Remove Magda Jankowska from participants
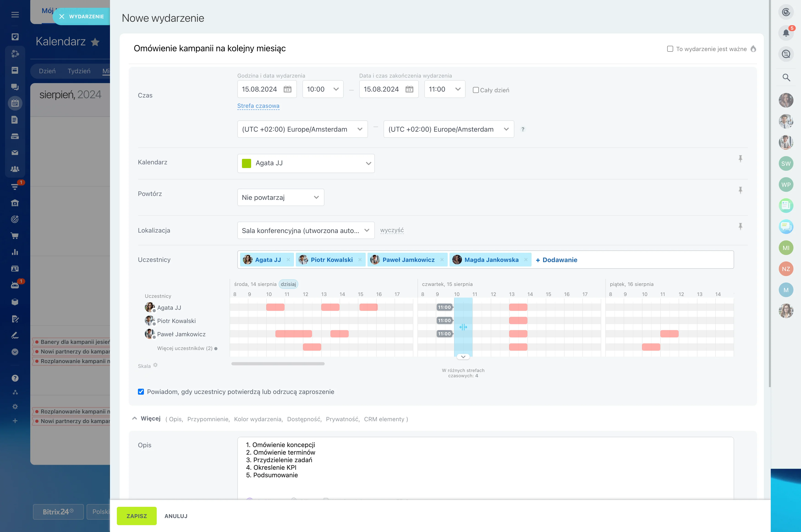The width and height of the screenshot is (801, 532). pyautogui.click(x=526, y=260)
